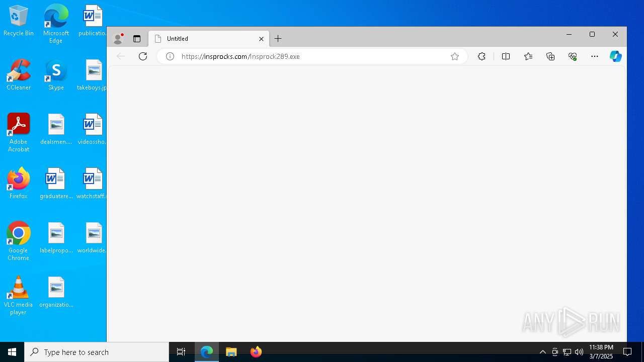Viewport: 644px width, 362px height.
Task: Select Skype desktop shortcut
Action: [56, 75]
